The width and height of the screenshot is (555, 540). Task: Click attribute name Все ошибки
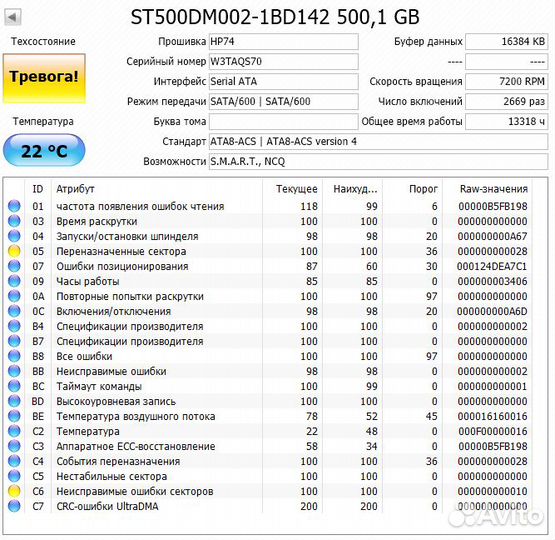click(84, 356)
